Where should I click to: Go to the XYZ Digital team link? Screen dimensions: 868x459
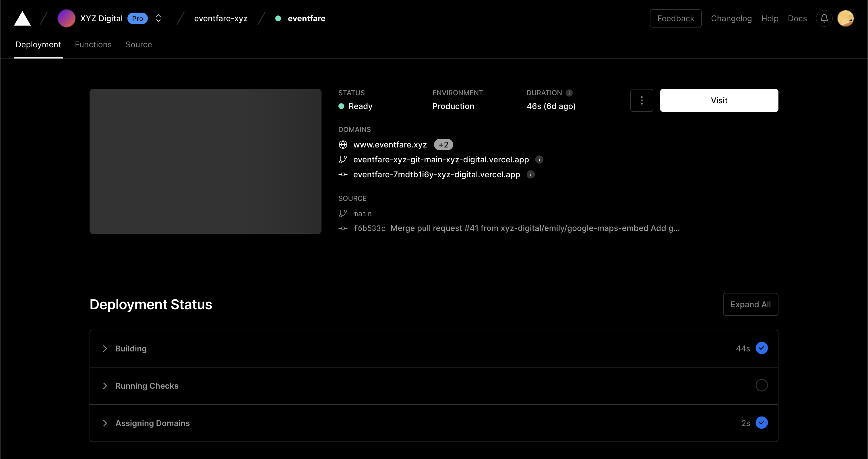(x=101, y=19)
